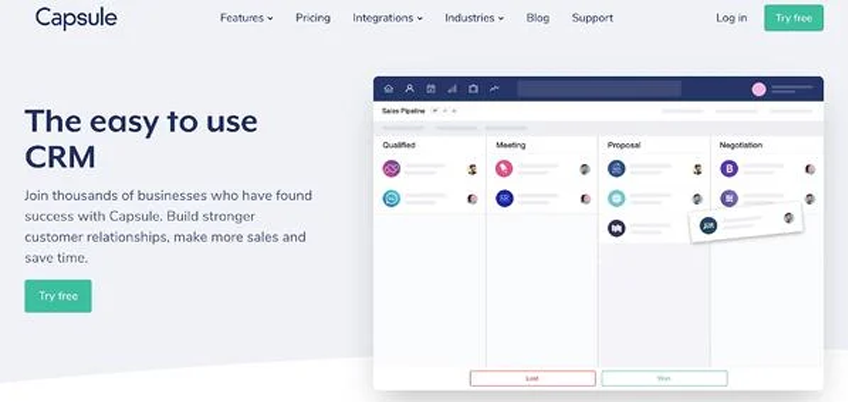
Task: Click Try free button under the hero paragraph
Action: (x=58, y=296)
